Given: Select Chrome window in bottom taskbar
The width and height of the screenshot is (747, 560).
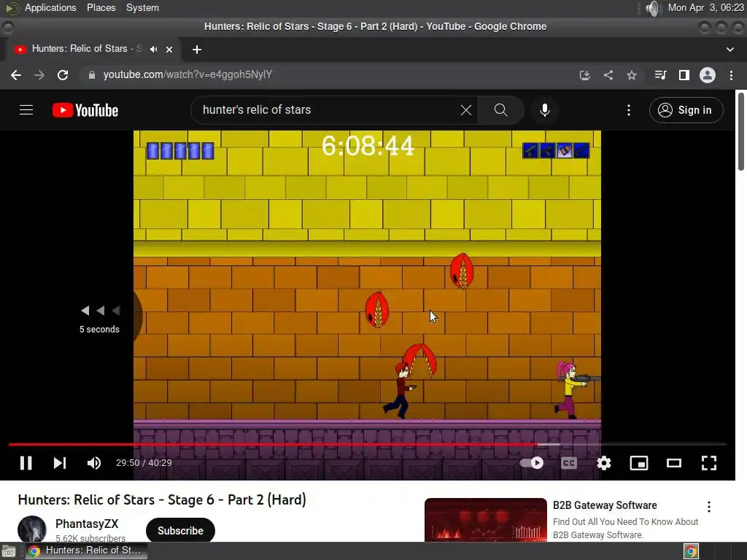Looking at the screenshot, I should point(86,551).
